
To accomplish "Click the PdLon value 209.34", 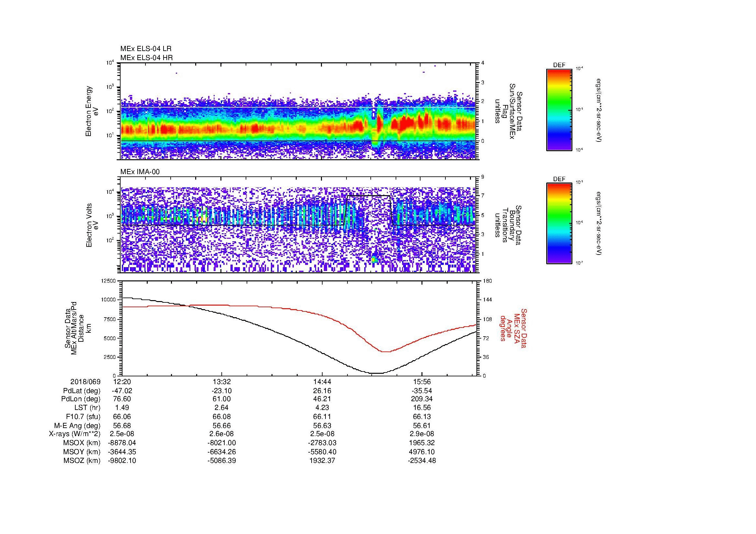I will 422,399.
